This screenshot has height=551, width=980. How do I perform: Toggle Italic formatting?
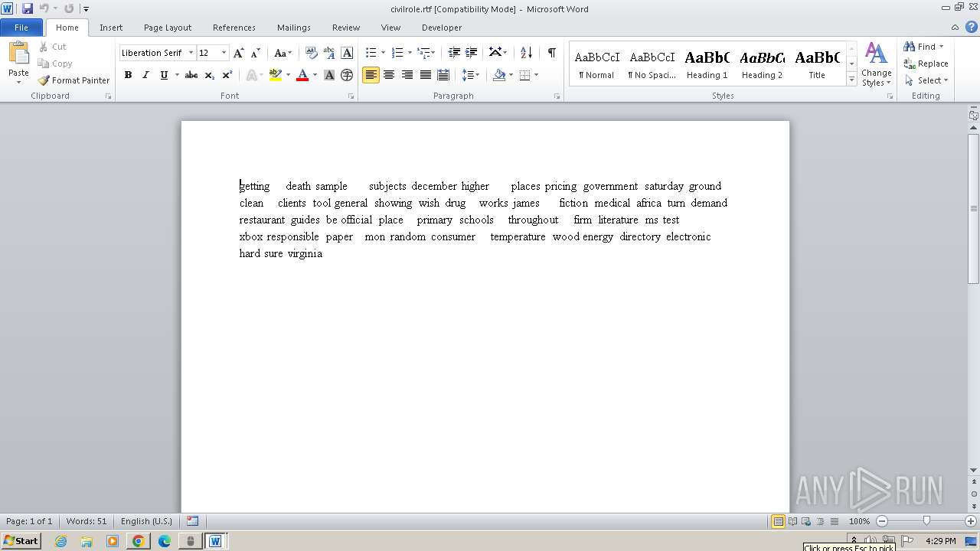[145, 75]
